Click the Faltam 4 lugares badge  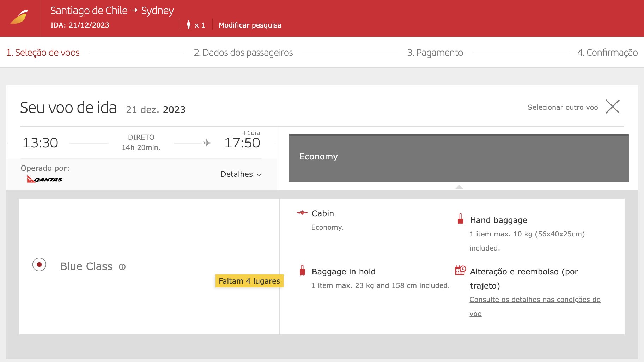tap(249, 281)
